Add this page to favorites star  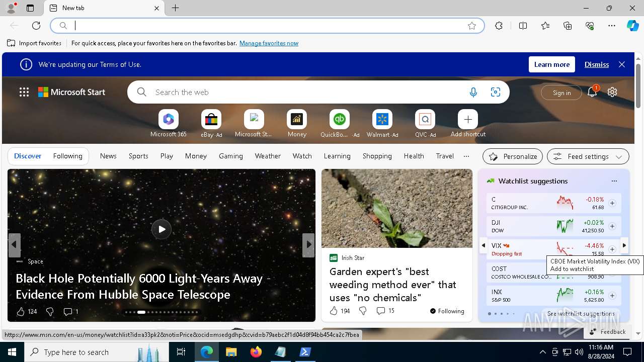472,26
